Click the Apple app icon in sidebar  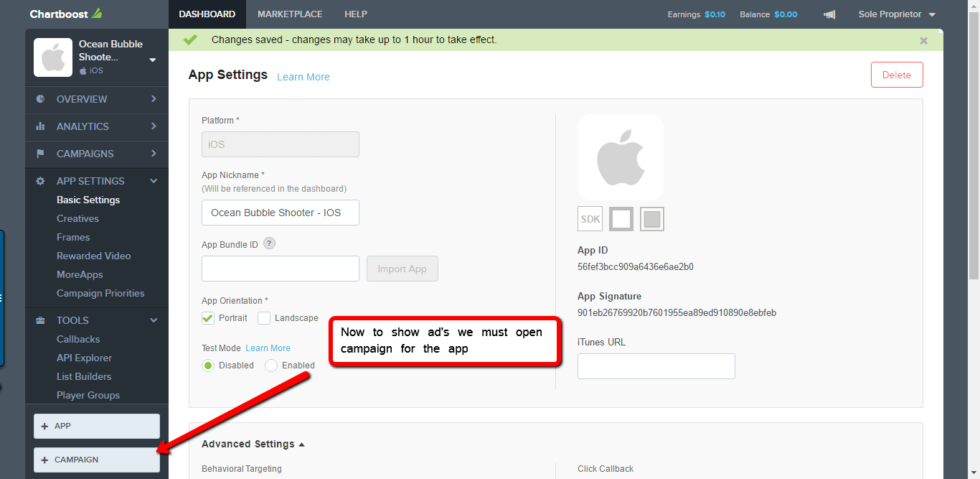tap(53, 57)
